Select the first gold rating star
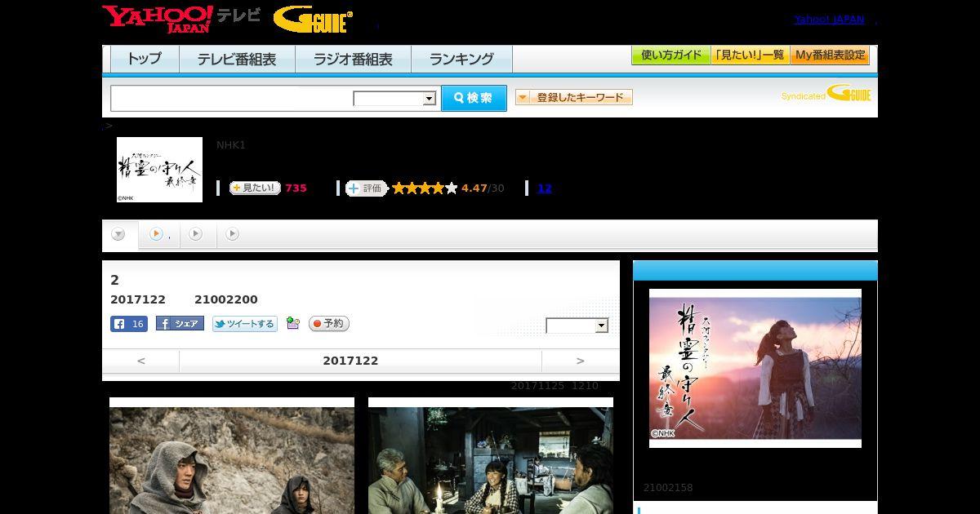Screen dimensions: 980x514 point(399,188)
